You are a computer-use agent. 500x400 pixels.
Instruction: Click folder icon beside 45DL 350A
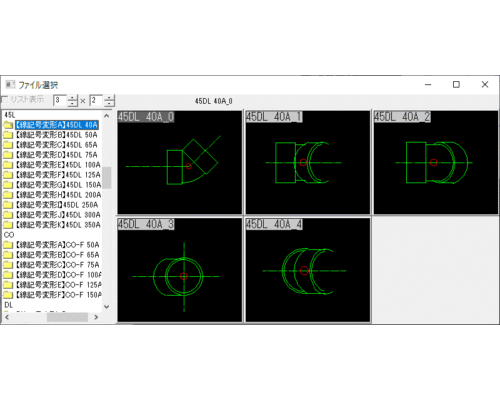coord(8,225)
